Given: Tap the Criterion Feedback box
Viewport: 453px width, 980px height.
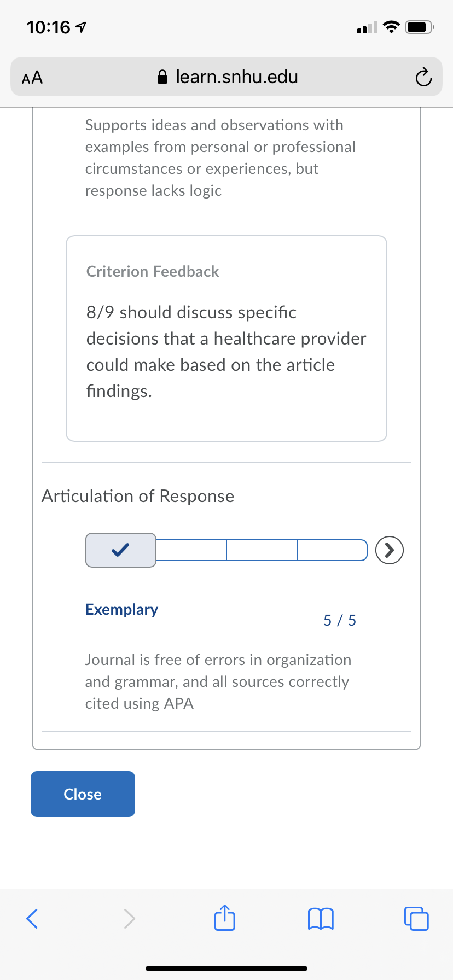Looking at the screenshot, I should tap(226, 339).
